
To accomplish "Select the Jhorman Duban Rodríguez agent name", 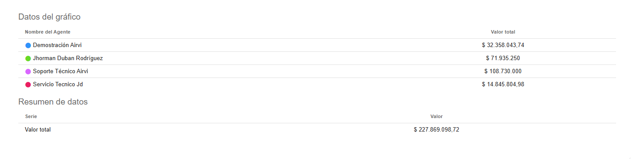I will 68,58.
